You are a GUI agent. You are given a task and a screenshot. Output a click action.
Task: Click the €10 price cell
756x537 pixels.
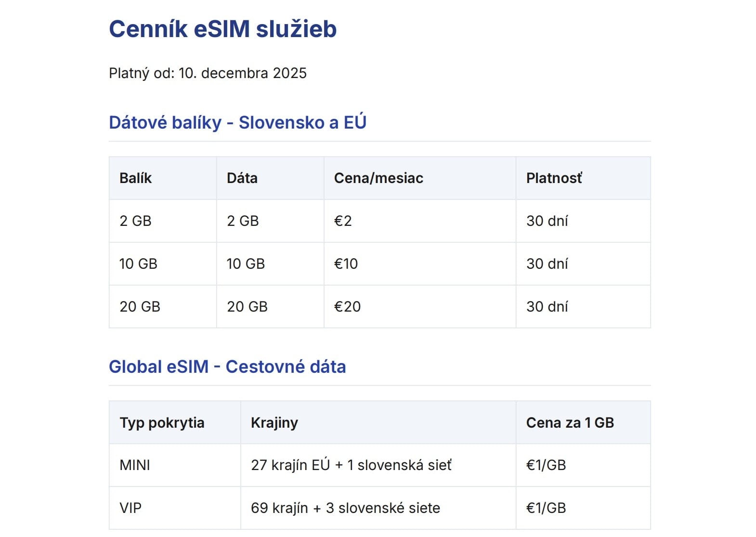(346, 264)
